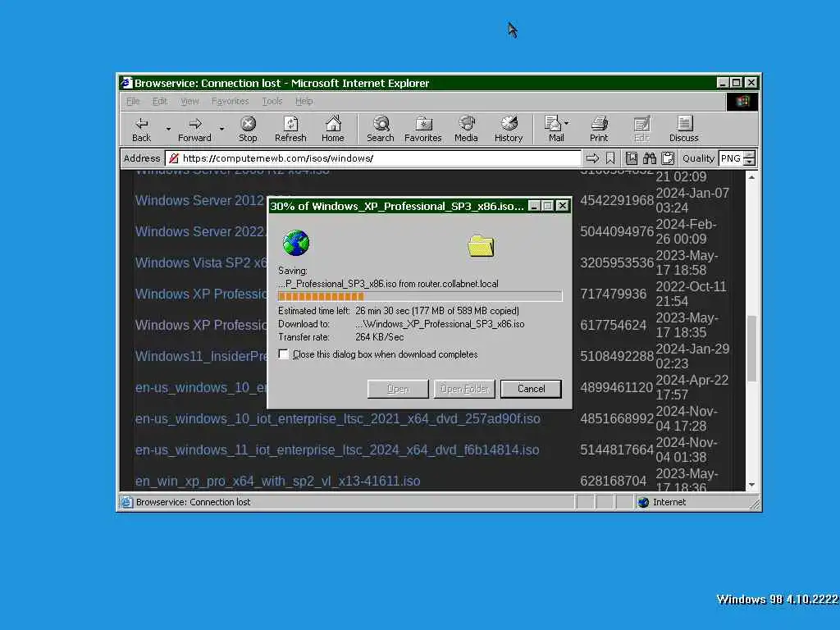This screenshot has height=630, width=840.
Task: Click into the Address URL field
Action: 373,158
